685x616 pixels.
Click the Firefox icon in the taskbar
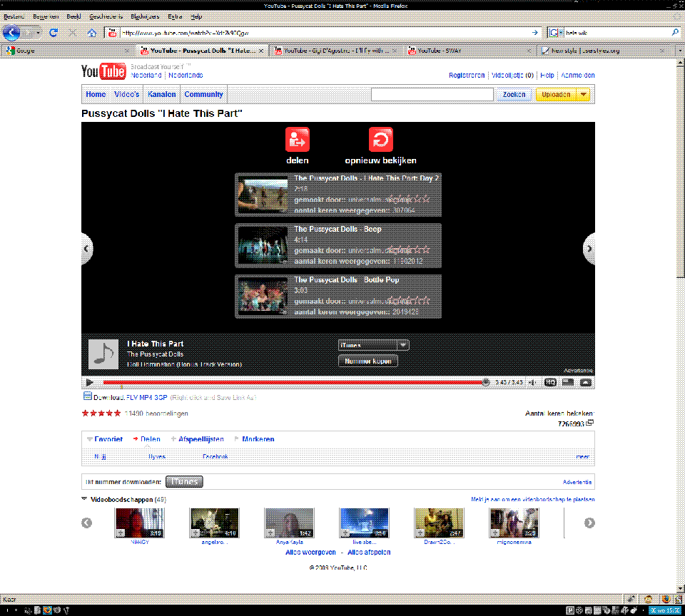point(48,610)
